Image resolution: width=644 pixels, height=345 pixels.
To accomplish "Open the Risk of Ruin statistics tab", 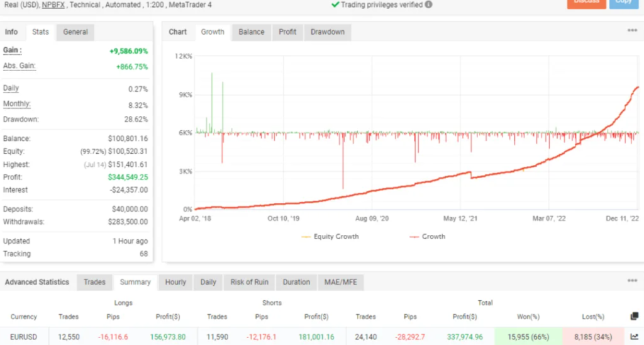I will (250, 282).
